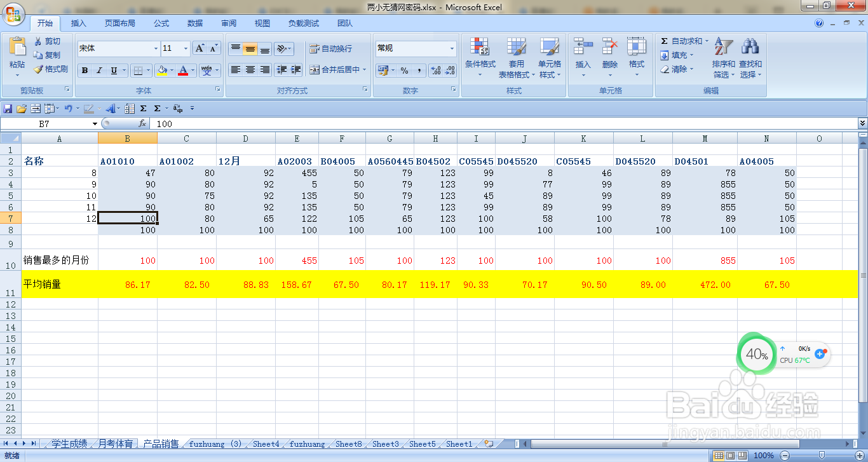Click the blue Help question mark icon
This screenshot has height=462, width=868.
click(x=819, y=24)
